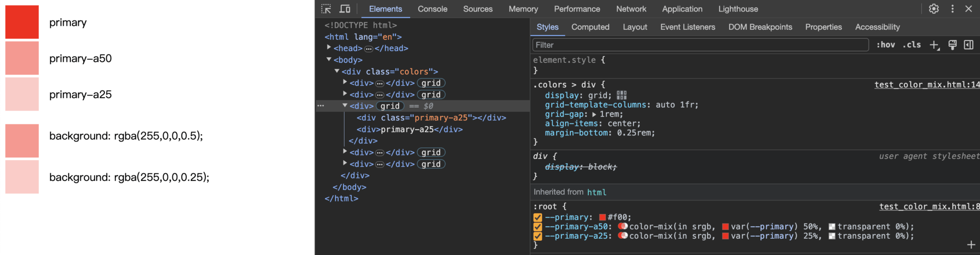
Task: Focus the styles Filter input field
Action: click(700, 45)
